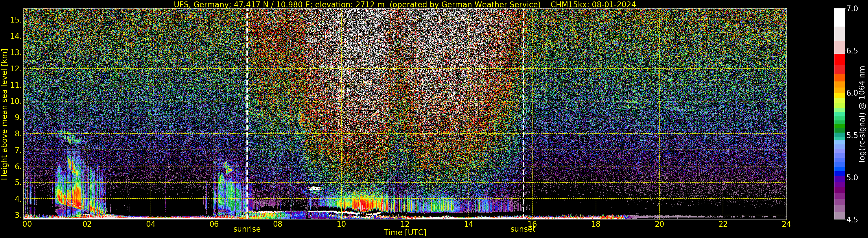This screenshot has height=238, width=868.
Task: Click the '16' time tick label
Action: click(x=532, y=224)
